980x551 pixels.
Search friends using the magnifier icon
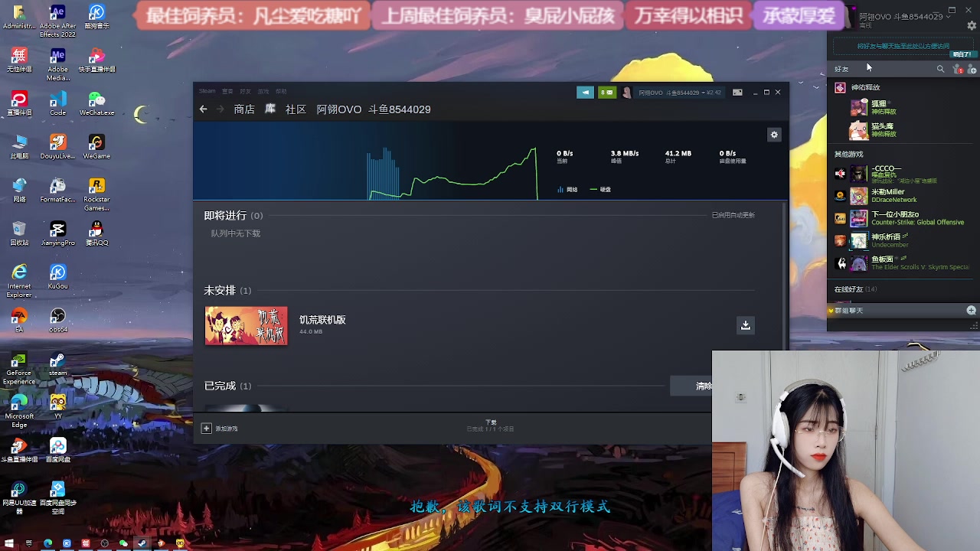tap(941, 69)
